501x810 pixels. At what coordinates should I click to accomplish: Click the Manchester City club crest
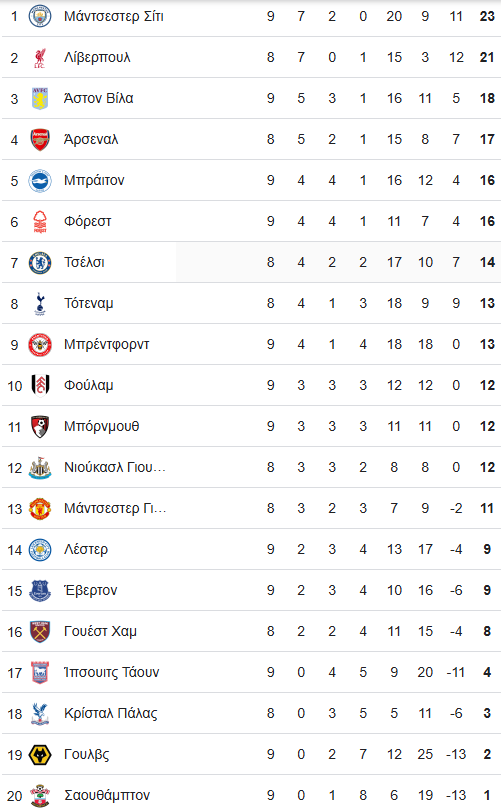click(40, 17)
